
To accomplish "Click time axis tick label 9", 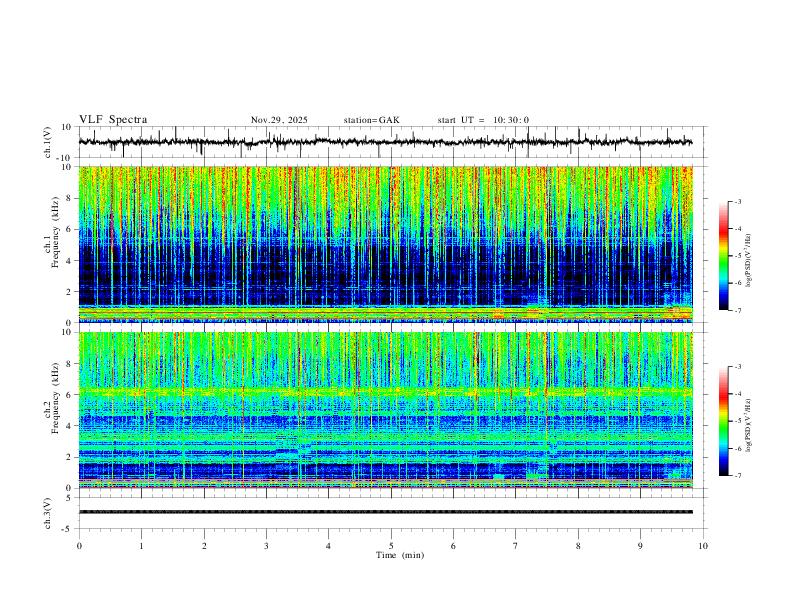I will pyautogui.click(x=640, y=546).
